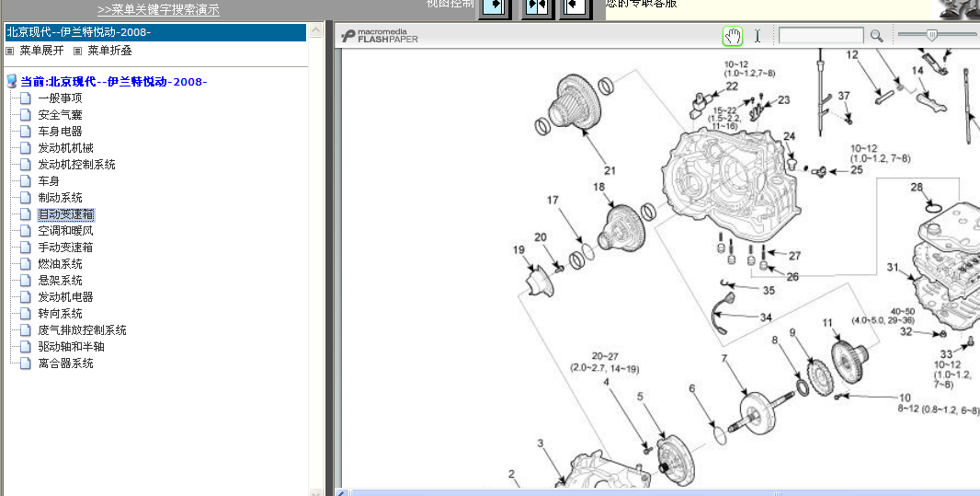Open the 车身 section
This screenshot has height=496, width=980.
[49, 181]
